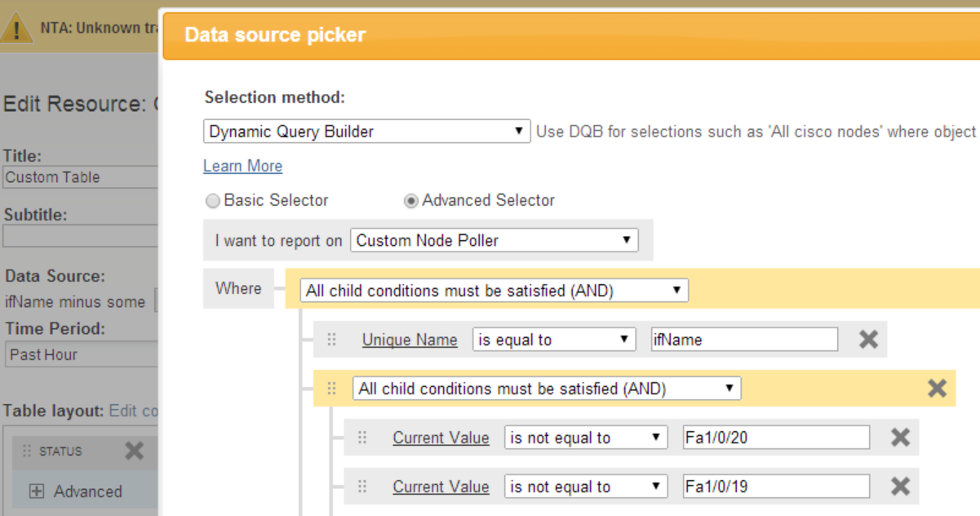Remove the Fa1/0/20 condition row
980x516 pixels.
pos(900,438)
